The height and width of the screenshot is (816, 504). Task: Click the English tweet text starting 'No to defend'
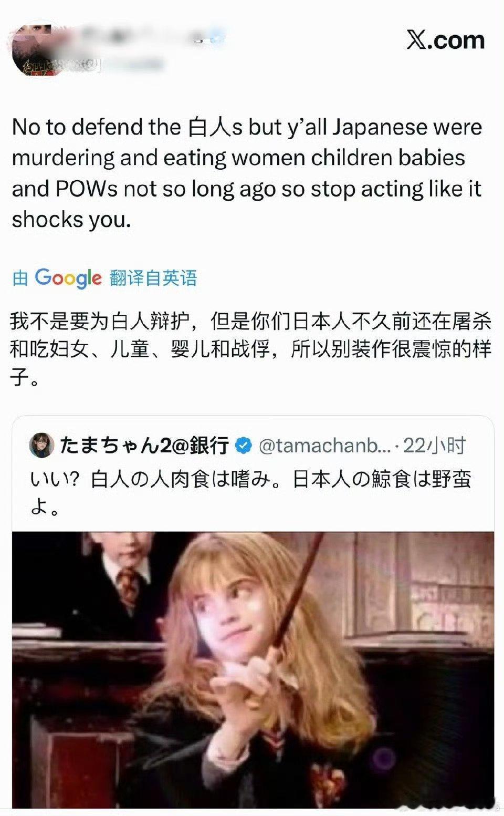coord(247,173)
